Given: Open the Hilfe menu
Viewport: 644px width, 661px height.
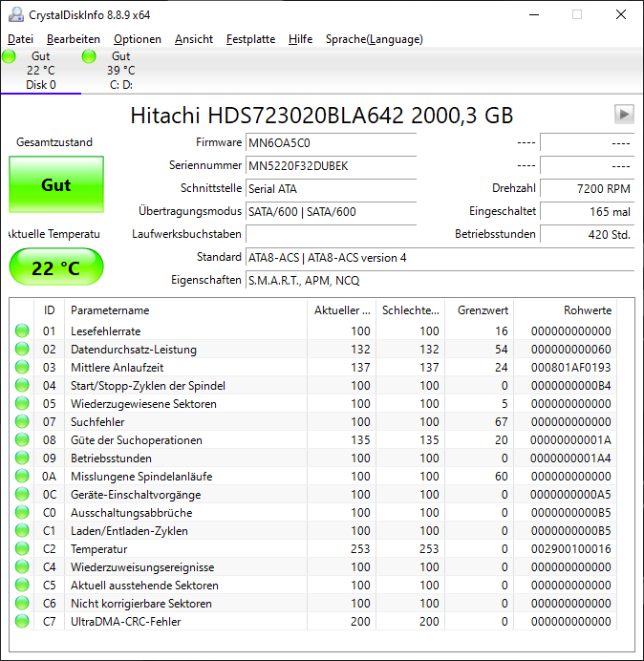Looking at the screenshot, I should pos(300,39).
